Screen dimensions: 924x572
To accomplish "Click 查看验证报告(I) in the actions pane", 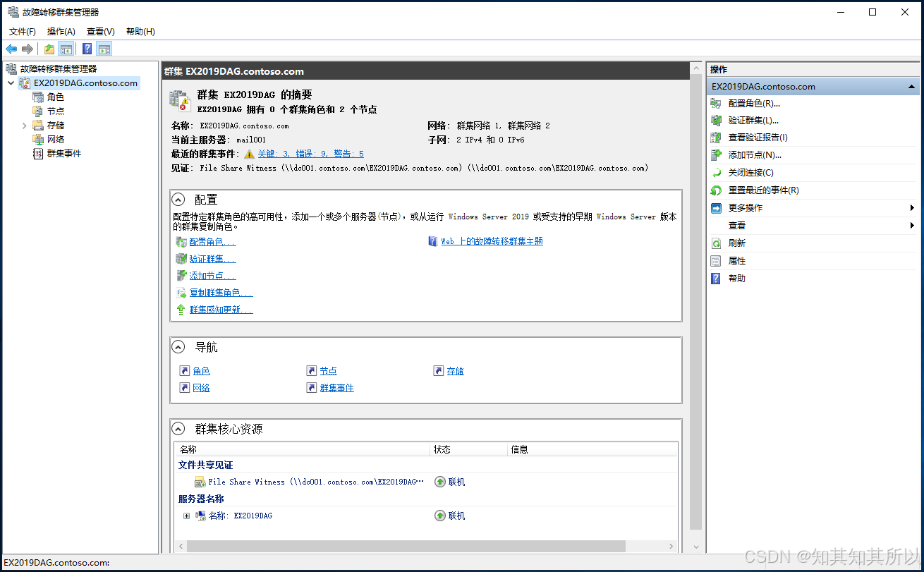I will click(x=758, y=138).
